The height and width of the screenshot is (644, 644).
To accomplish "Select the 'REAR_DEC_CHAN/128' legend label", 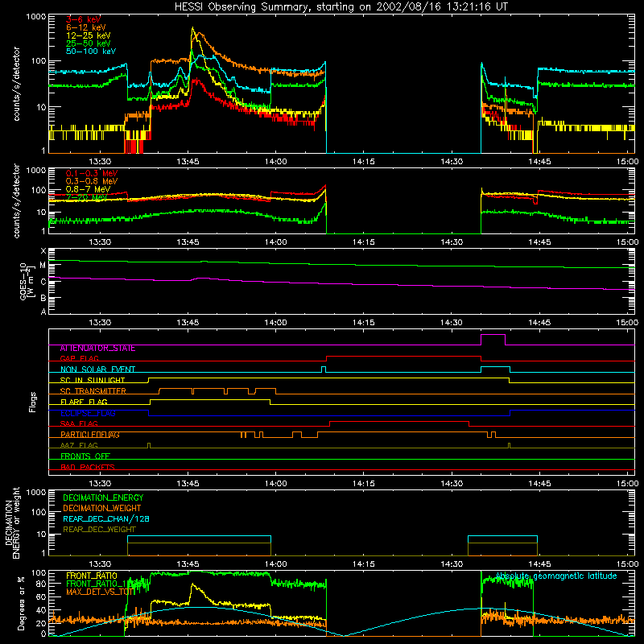I will [x=106, y=518].
